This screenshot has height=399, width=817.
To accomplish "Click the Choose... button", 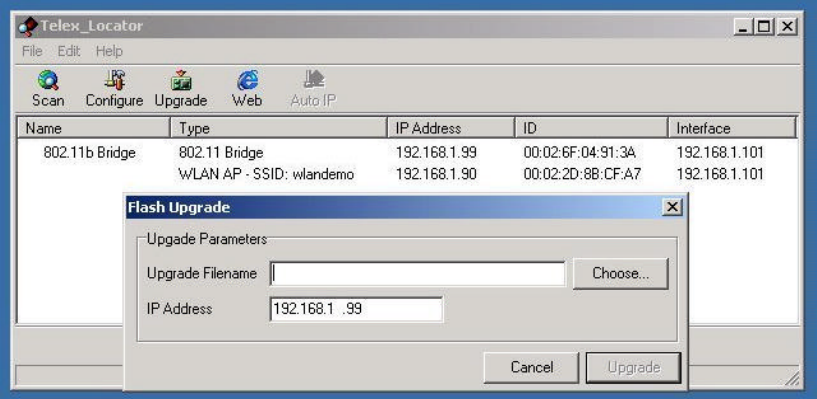I will 621,273.
